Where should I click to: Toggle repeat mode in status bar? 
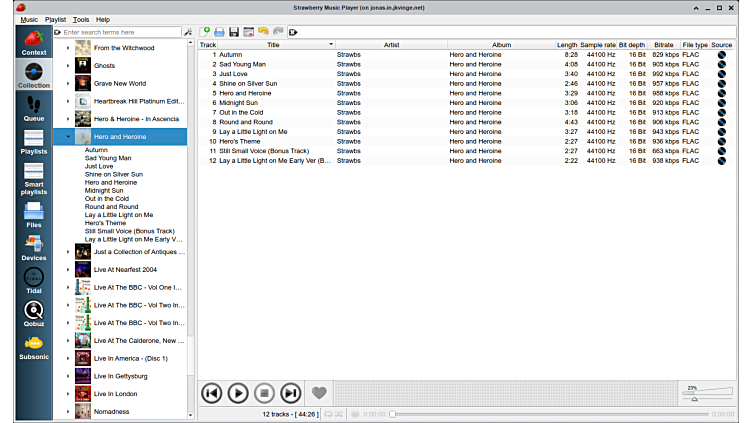pyautogui.click(x=328, y=414)
